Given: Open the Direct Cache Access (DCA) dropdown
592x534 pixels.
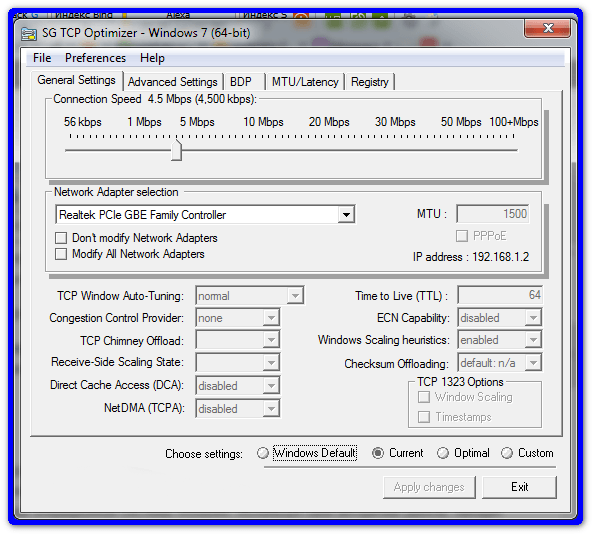Looking at the screenshot, I should coord(271,386).
